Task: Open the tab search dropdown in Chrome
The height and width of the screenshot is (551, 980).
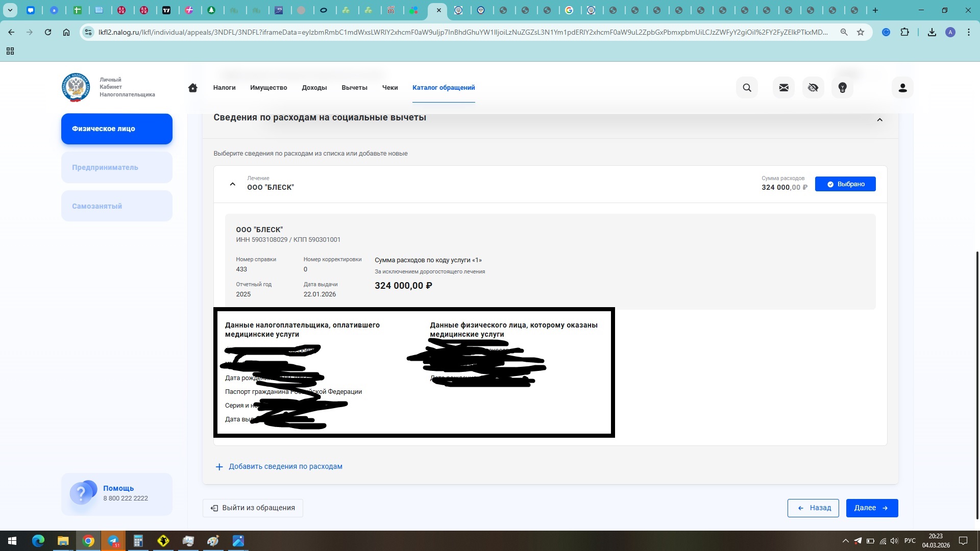Action: click(10, 10)
